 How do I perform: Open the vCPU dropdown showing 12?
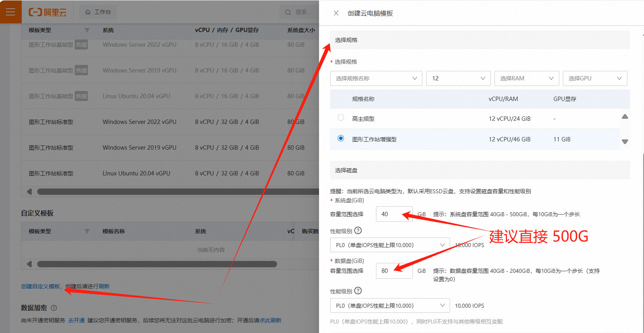458,78
